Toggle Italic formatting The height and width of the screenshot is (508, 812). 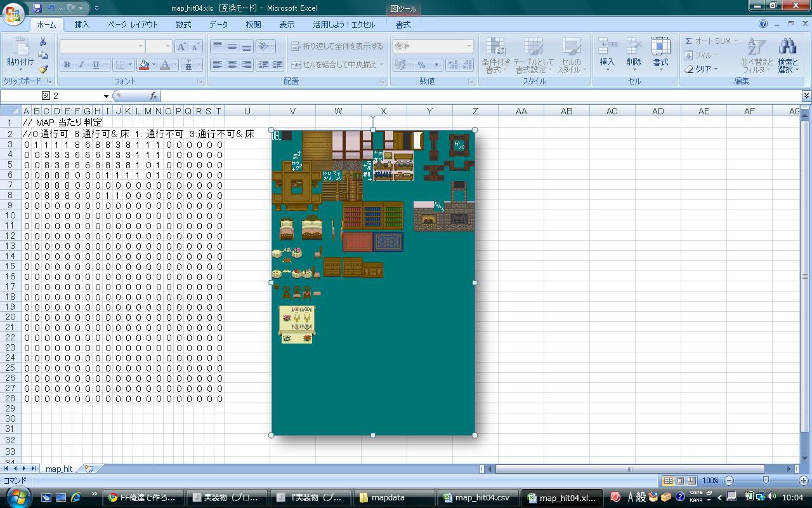coord(81,65)
